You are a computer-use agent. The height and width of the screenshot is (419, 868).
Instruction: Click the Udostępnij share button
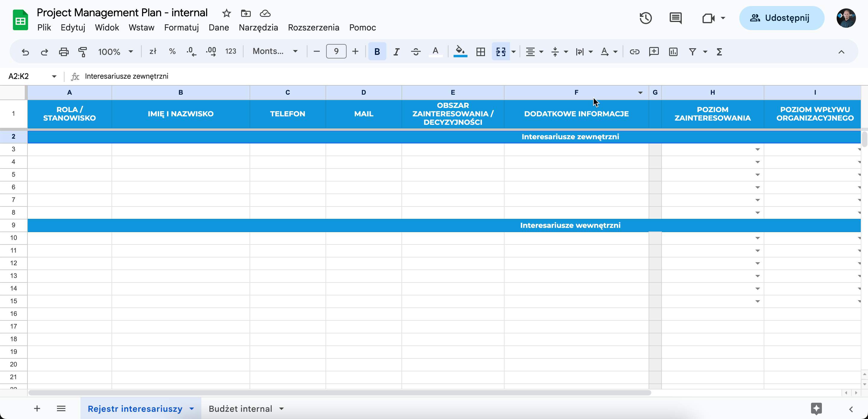click(x=782, y=18)
